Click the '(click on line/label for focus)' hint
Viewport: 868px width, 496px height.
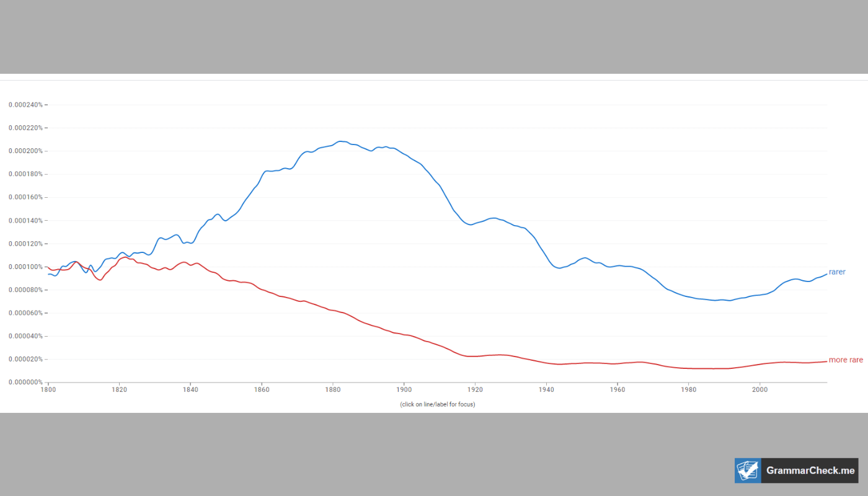(x=438, y=404)
